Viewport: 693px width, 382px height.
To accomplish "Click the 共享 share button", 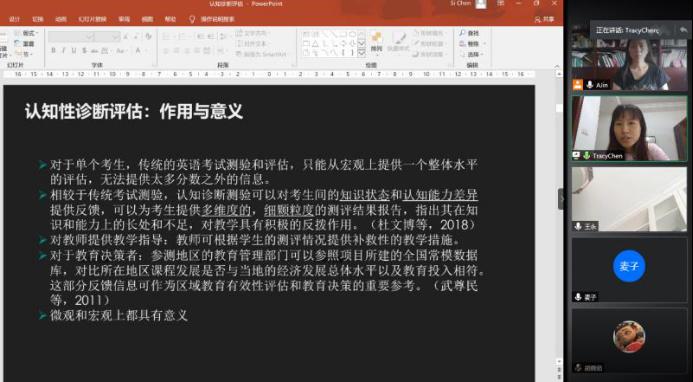I will click(x=544, y=19).
